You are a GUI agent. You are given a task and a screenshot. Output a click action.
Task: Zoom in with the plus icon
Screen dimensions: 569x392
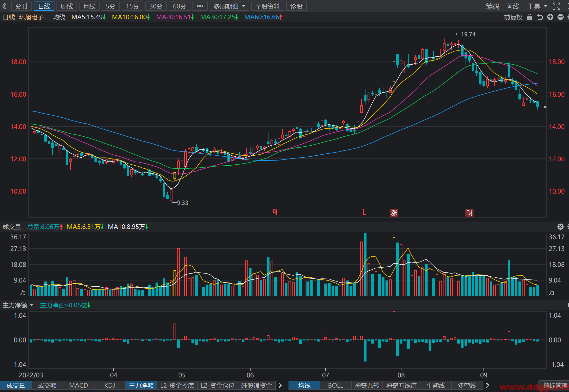coord(550,17)
